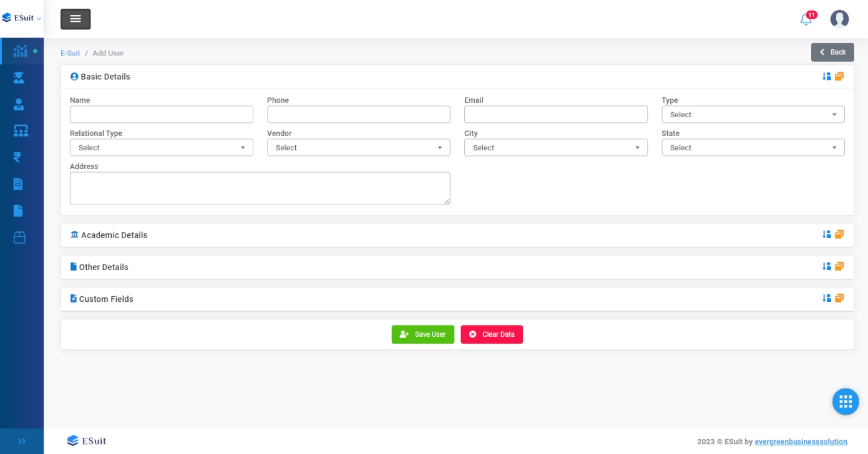The height and width of the screenshot is (454, 868).
Task: Open the ESuit logo dropdown menu
Action: click(x=22, y=18)
